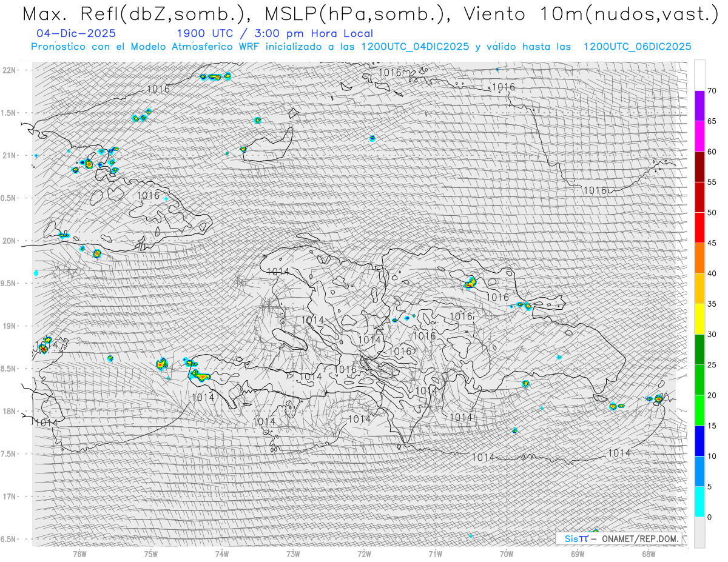Click the light blue 5–10 dBZ swatch
Image resolution: width=728 pixels, height=562 pixels.
click(699, 472)
